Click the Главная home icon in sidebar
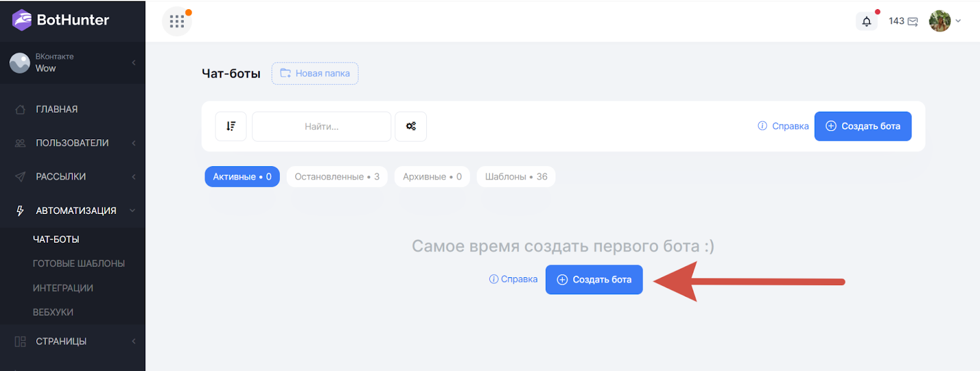Screen dimensions: 980x371 pyautogui.click(x=20, y=109)
